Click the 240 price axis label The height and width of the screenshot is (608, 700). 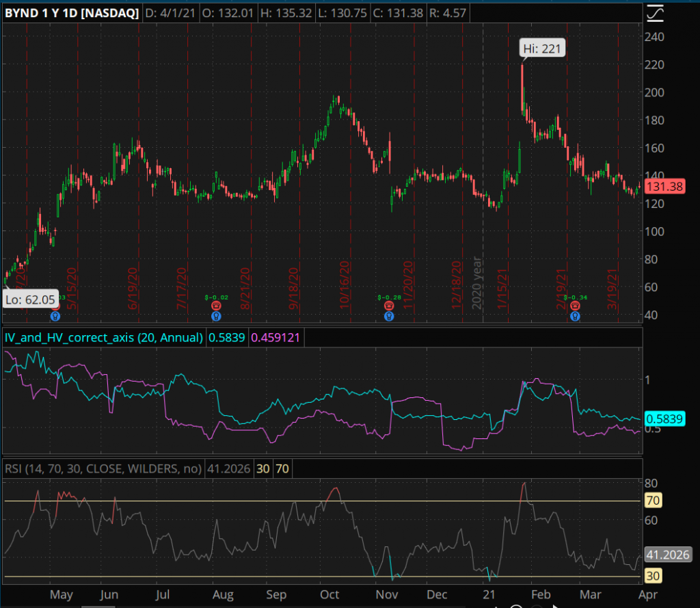click(654, 37)
